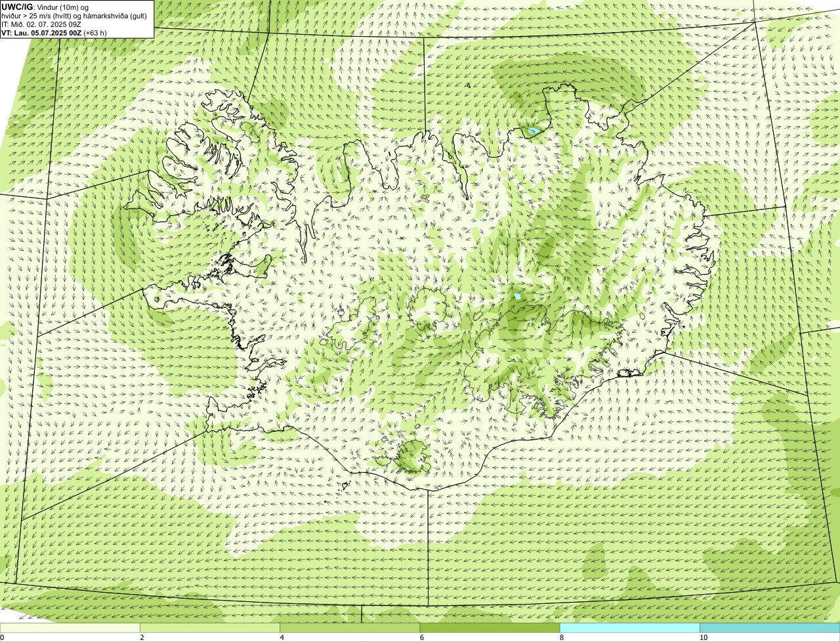Click the cream 0–2 m/s legend swatch

click(x=70, y=628)
